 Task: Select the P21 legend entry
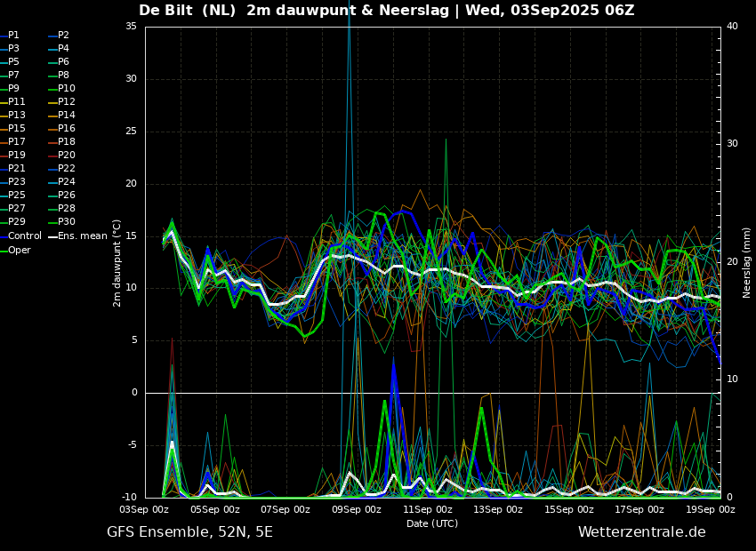(17, 169)
